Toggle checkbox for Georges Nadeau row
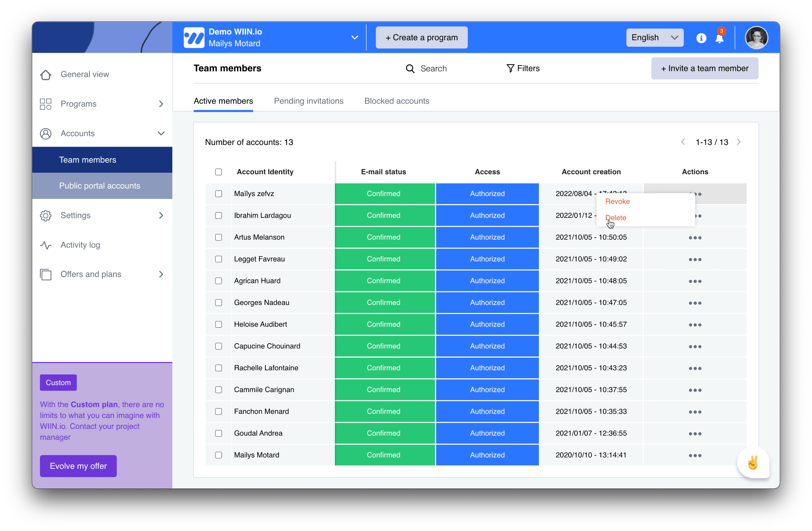812x531 pixels. (x=219, y=302)
